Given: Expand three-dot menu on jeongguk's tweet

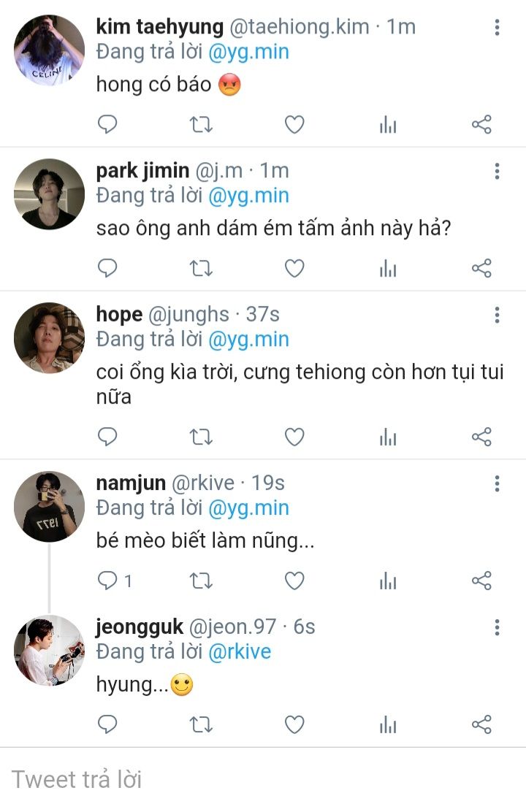Looking at the screenshot, I should click(x=497, y=627).
